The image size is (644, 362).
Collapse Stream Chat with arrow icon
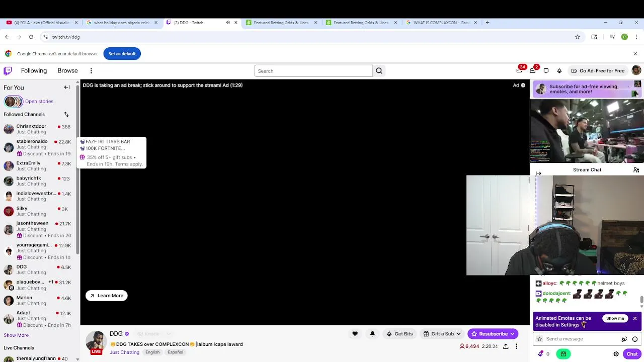538,173
